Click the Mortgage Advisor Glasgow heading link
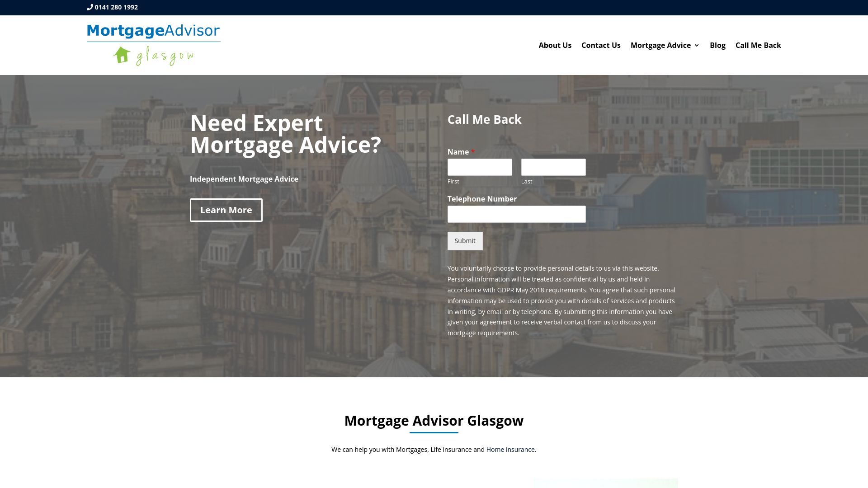The image size is (868, 488). click(434, 419)
